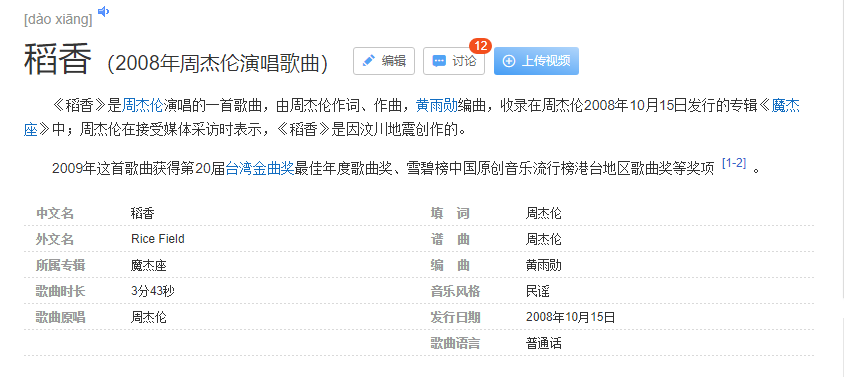Click the 周杰伦 value beside 填词

pos(544,213)
